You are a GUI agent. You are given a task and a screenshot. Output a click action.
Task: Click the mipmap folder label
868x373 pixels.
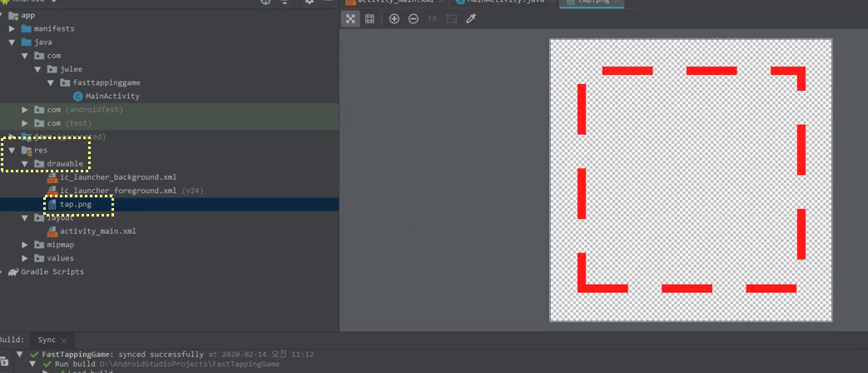[61, 245]
